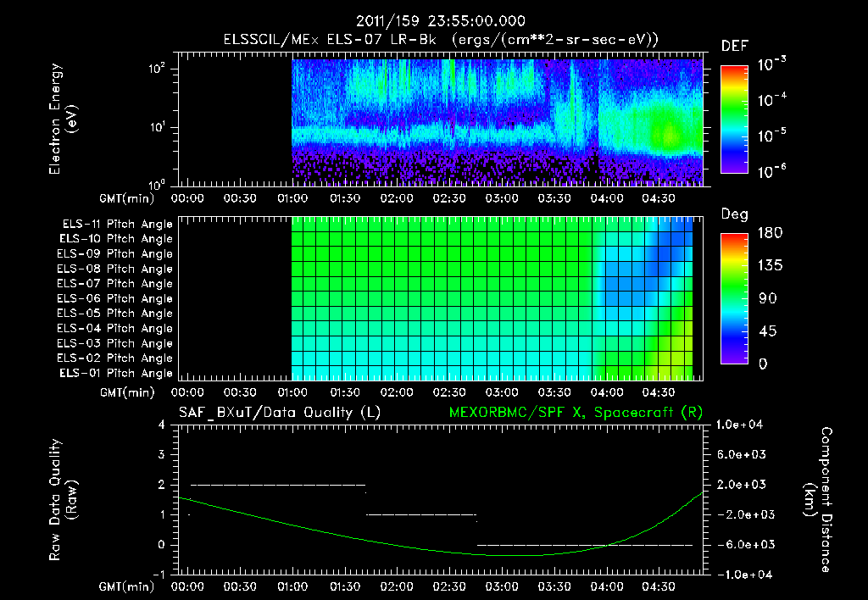Click the Raw Data Quality (Raw) axis title
868x600 pixels.
(x=63, y=500)
